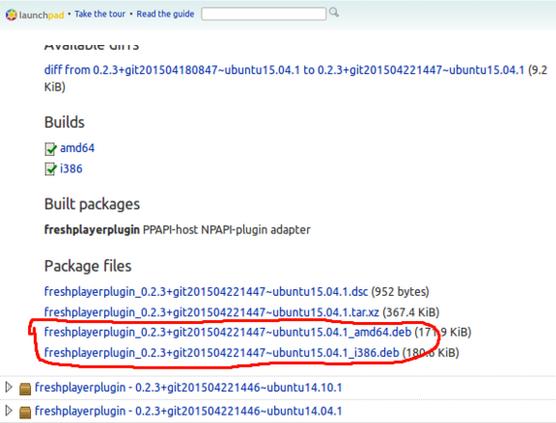The height and width of the screenshot is (423, 556).
Task: Focus the Launchpad search input field
Action: tap(263, 14)
